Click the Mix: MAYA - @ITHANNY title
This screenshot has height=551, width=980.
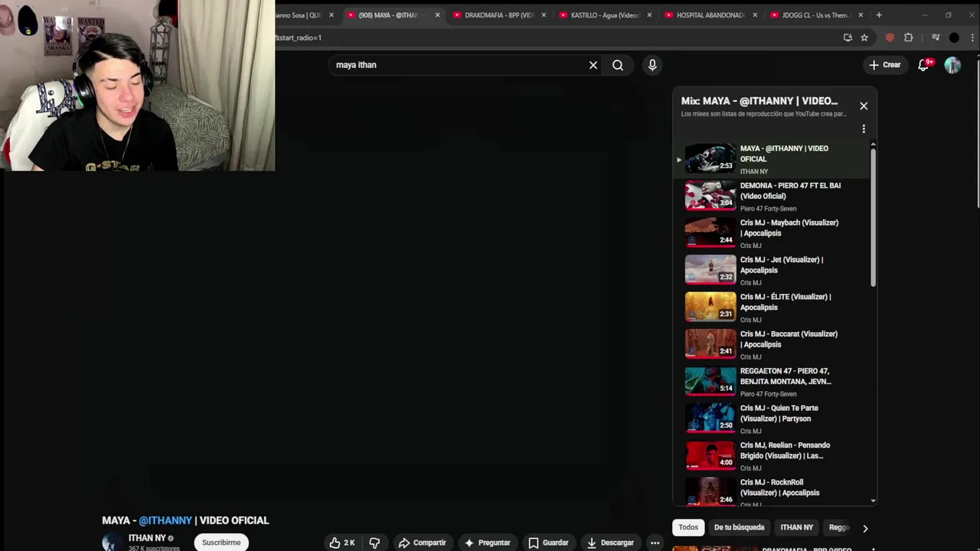click(x=759, y=101)
